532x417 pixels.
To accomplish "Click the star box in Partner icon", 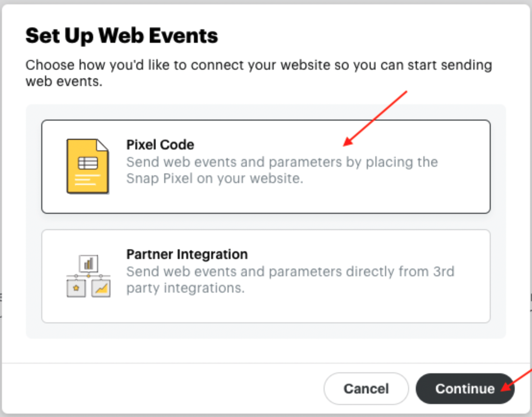I will (x=76, y=288).
